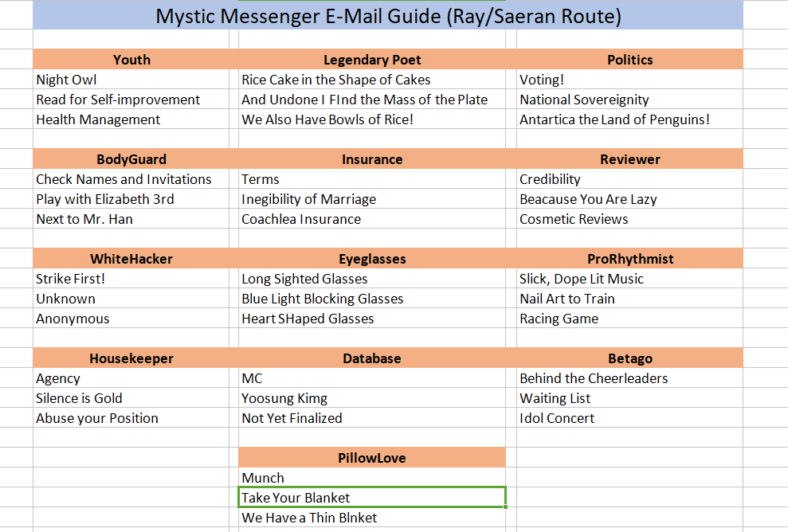Select 'Nail Art to Train' cell
Viewport: 788px width, 532px height.
coord(629,299)
